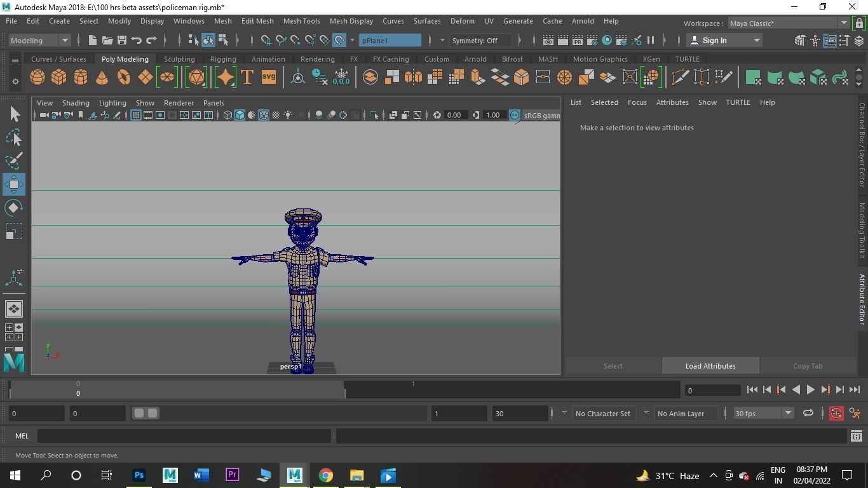Click the range slider handle bar
The height and width of the screenshot is (488, 868).
tap(146, 413)
